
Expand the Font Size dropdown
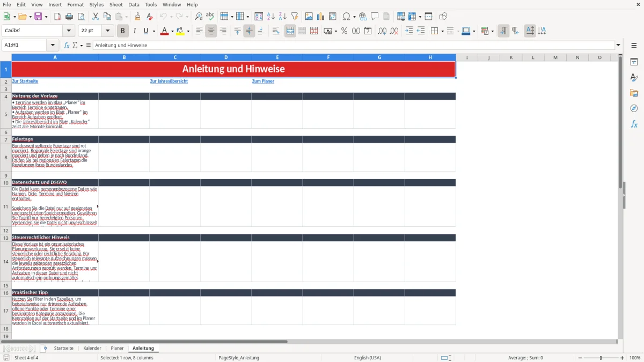coord(108,31)
